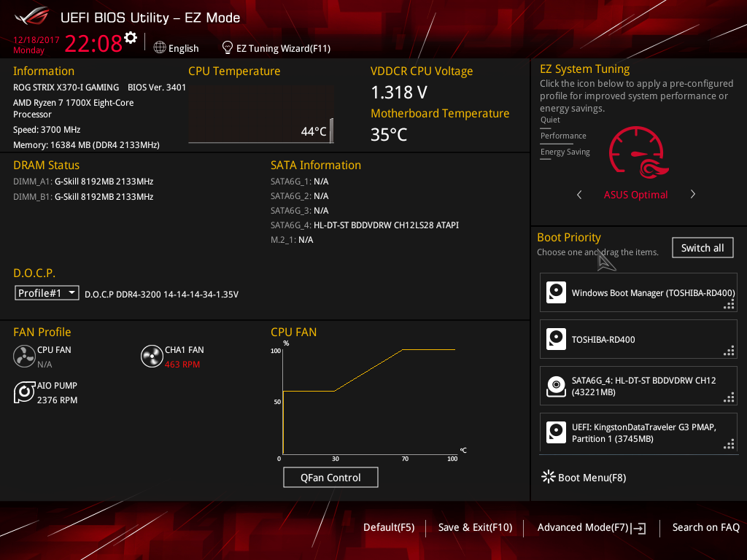The width and height of the screenshot is (747, 560).
Task: Click the CHA1 FAN icon
Action: coord(152,356)
